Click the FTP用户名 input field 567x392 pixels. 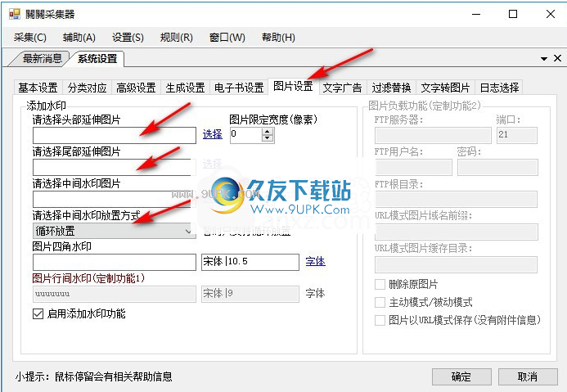[413, 168]
